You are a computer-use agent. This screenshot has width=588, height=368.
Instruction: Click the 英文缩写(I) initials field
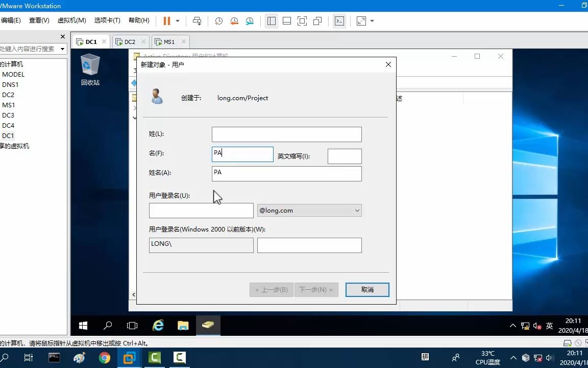click(x=345, y=156)
